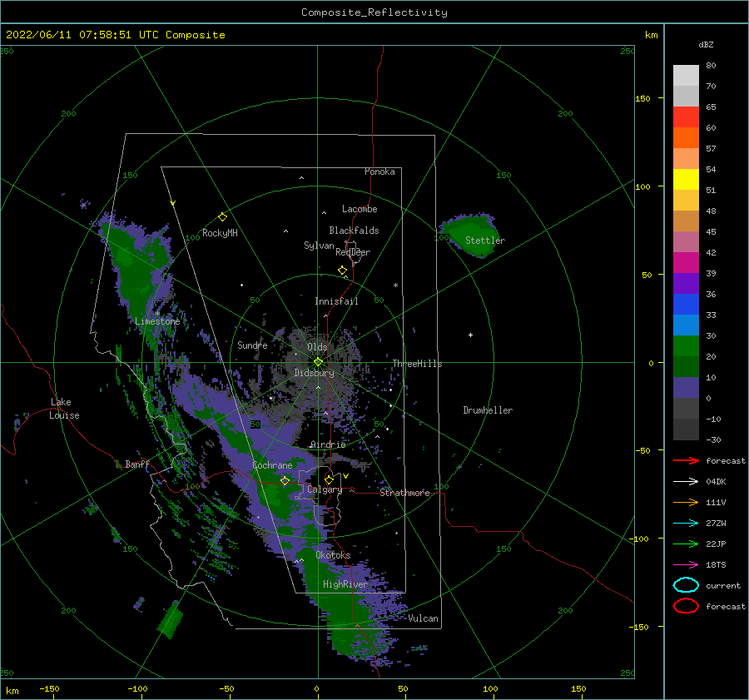Click the -150 tick on bottom axis
The height and width of the screenshot is (700, 749).
(49, 688)
